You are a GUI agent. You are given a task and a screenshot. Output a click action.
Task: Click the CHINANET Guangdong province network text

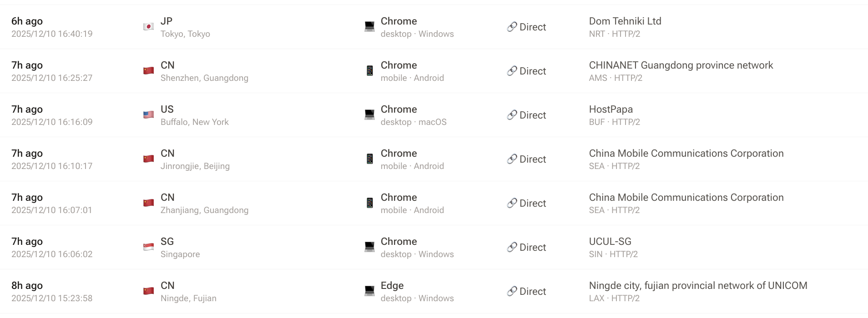coord(681,65)
